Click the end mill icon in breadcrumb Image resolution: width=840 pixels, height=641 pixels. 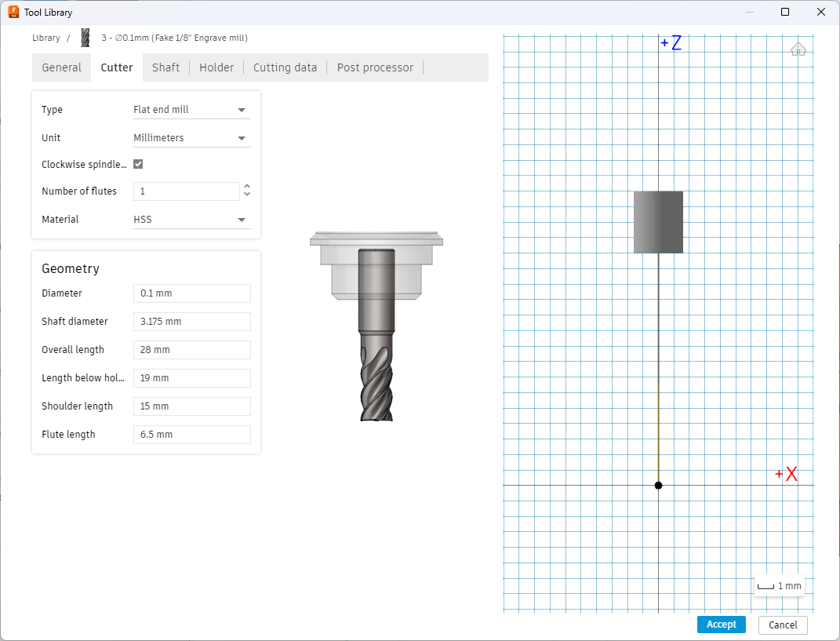[x=85, y=38]
